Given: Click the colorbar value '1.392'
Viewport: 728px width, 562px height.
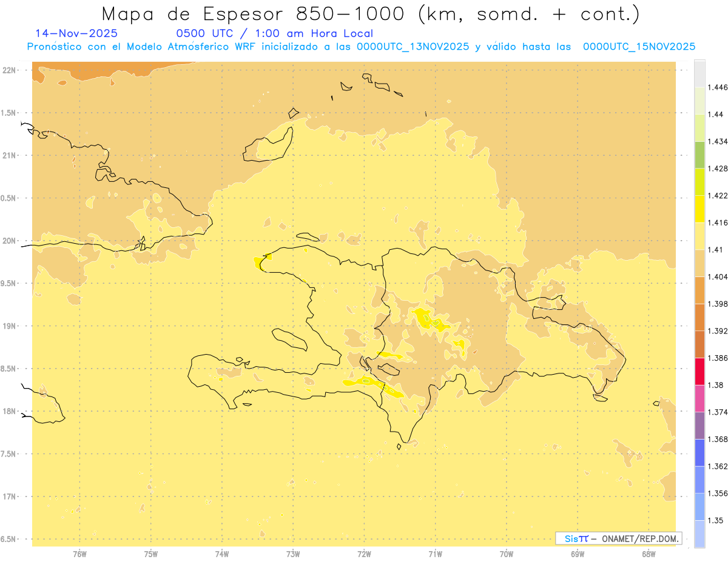Looking at the screenshot, I should (718, 331).
